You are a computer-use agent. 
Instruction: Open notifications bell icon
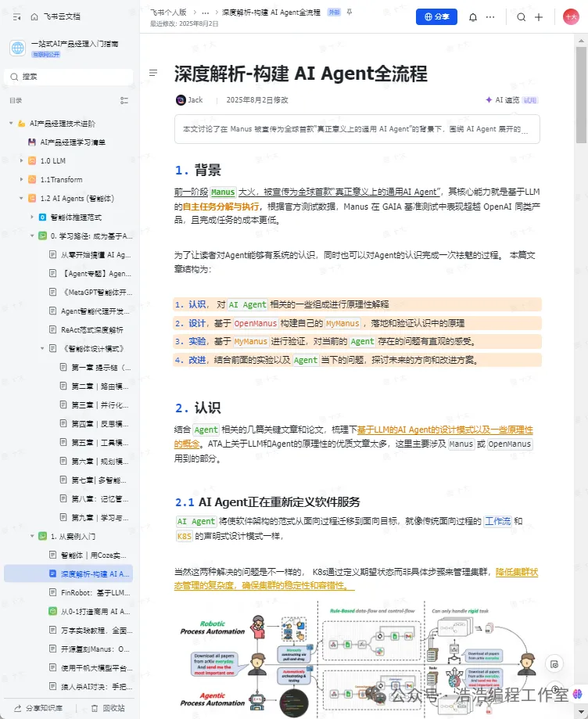(x=473, y=17)
